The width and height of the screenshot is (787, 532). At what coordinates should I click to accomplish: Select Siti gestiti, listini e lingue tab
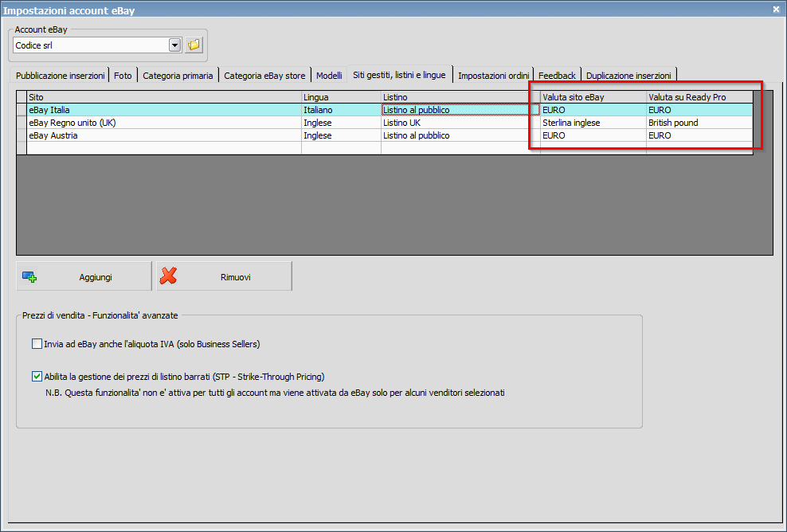(400, 75)
